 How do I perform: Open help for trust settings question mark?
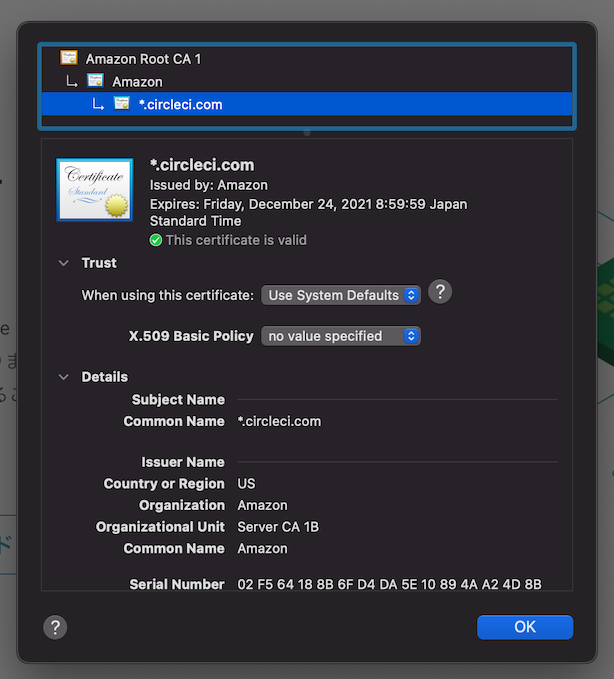click(440, 291)
